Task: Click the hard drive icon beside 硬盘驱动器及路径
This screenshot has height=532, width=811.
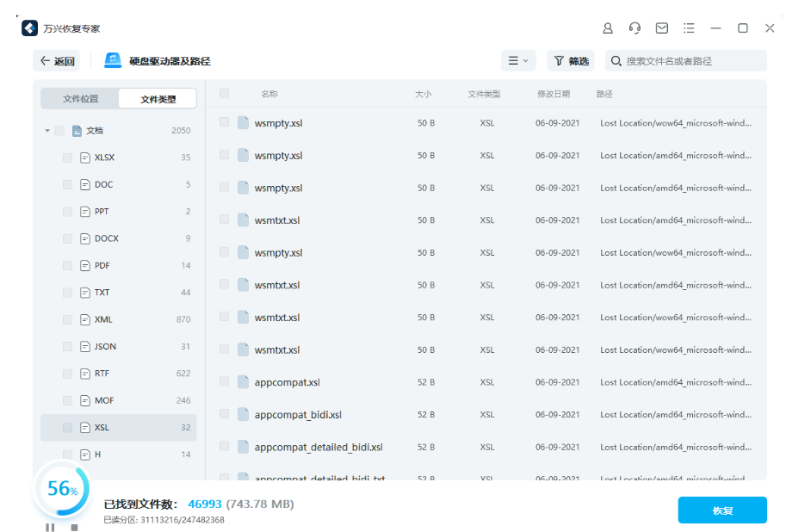Action: point(111,60)
